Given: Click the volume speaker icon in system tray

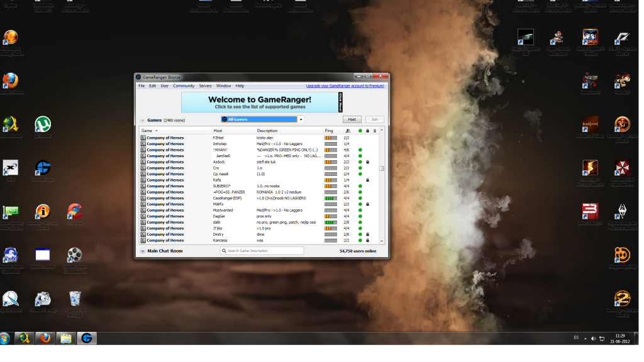Looking at the screenshot, I should coord(593,339).
